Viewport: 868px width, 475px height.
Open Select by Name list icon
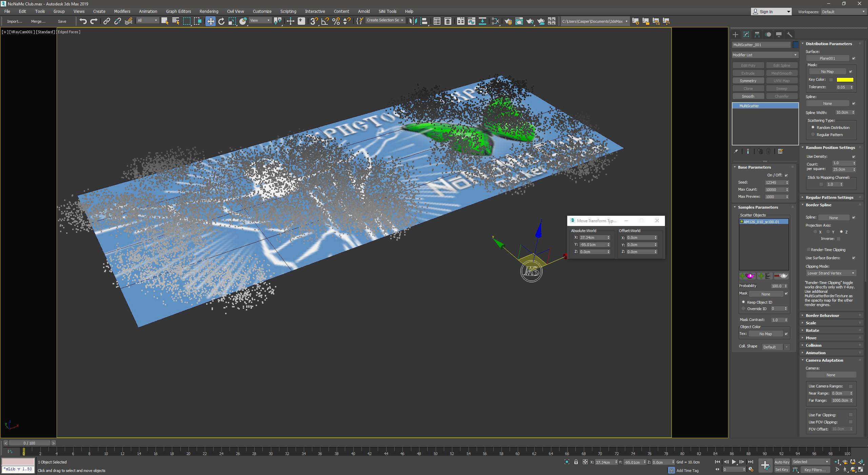point(176,21)
